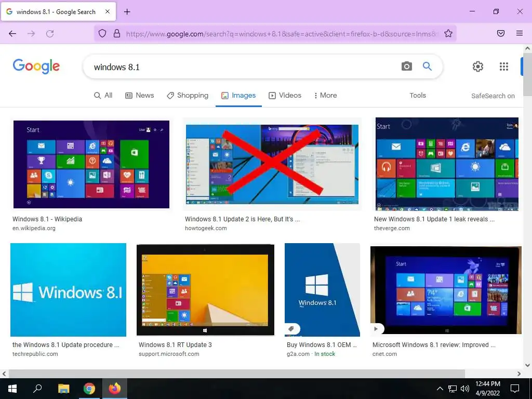
Task: Open a new browser tab
Action: [127, 12]
